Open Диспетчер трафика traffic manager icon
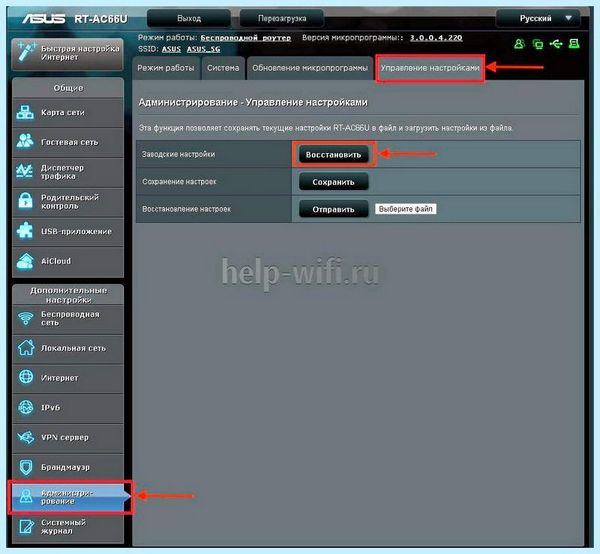 [x=25, y=171]
